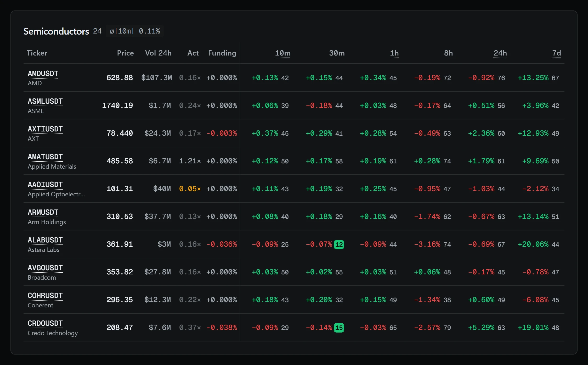Click the Applied Optoelectr... company name
The width and height of the screenshot is (588, 365).
[x=56, y=194]
